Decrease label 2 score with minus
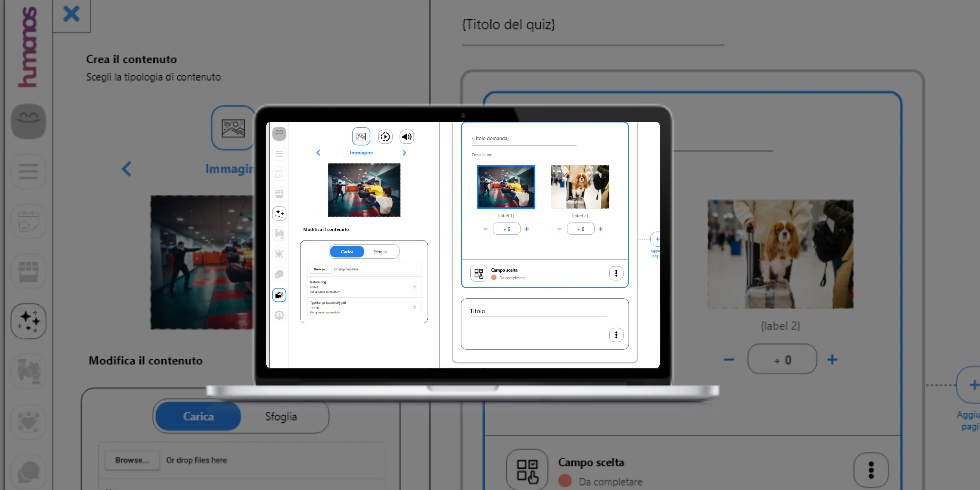This screenshot has height=490, width=980. pyautogui.click(x=559, y=229)
